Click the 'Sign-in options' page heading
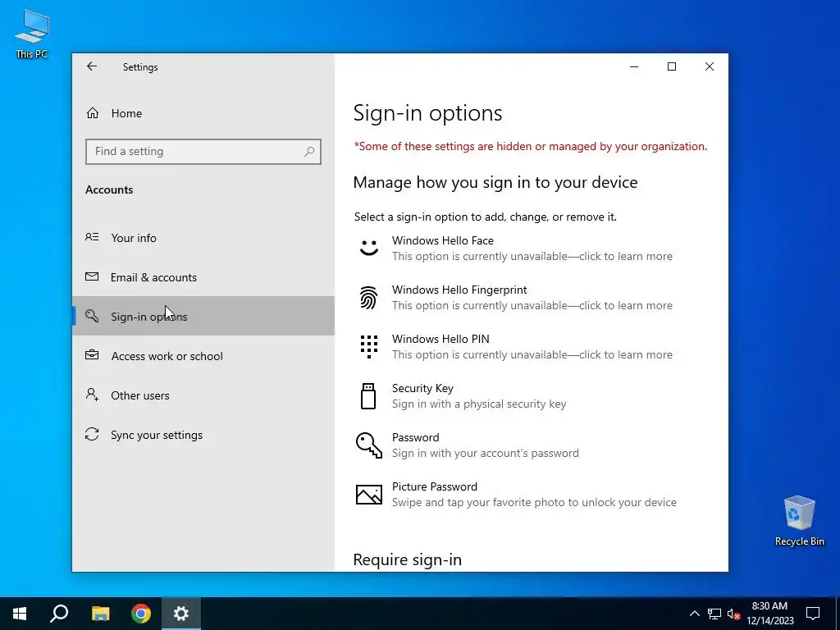The height and width of the screenshot is (630, 840). [x=427, y=113]
